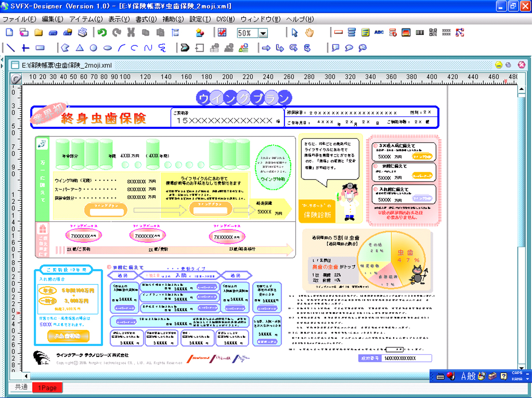Screen dimensions: 532x398
Task: Switch to the 1Page tab
Action: click(47, 387)
